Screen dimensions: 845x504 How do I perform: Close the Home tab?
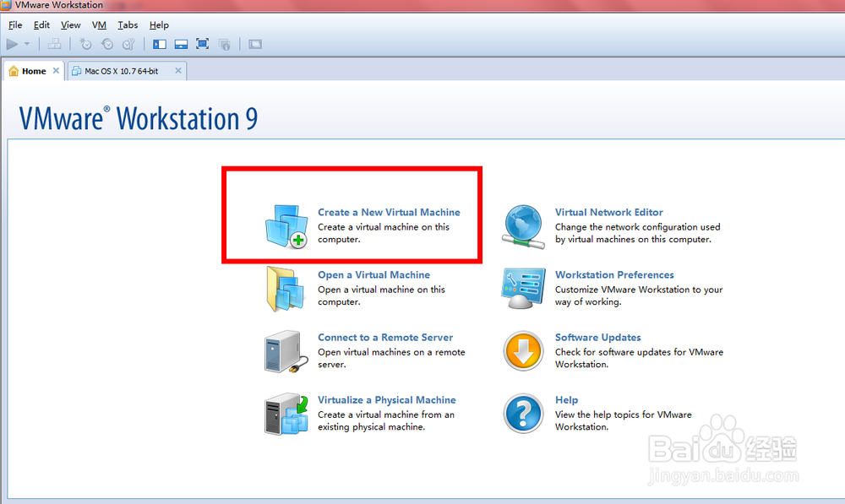click(56, 71)
